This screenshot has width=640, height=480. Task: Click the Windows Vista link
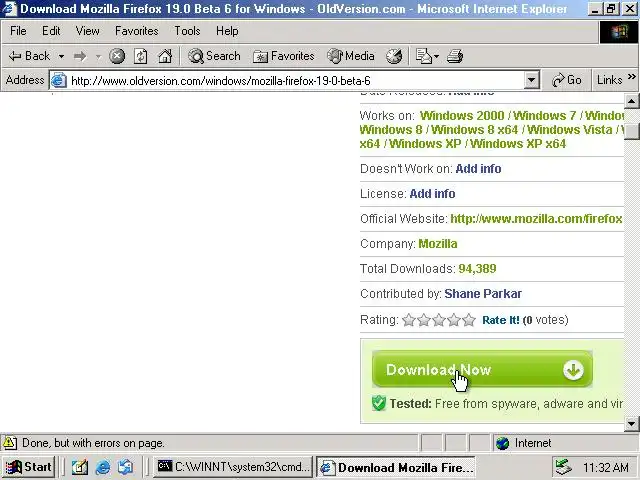(569, 130)
